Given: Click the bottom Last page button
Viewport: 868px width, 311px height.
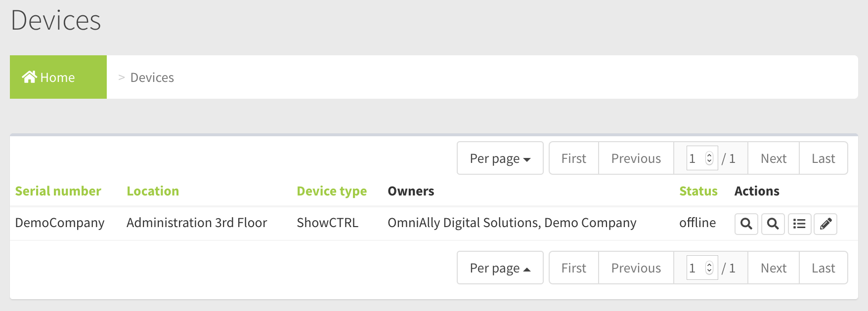Looking at the screenshot, I should click(824, 268).
